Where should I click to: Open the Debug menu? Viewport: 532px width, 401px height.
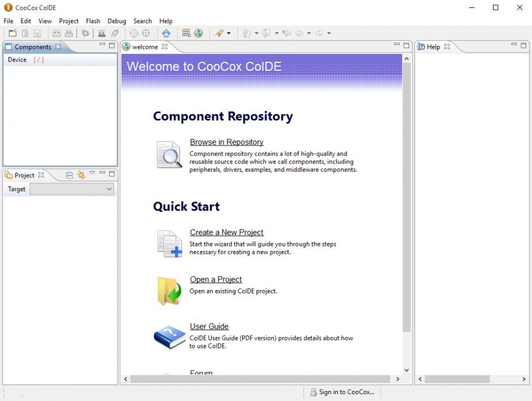pyautogui.click(x=117, y=21)
